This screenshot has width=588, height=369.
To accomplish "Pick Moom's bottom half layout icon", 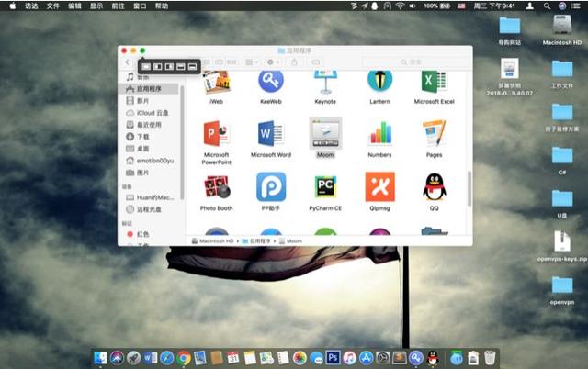I will coord(192,67).
